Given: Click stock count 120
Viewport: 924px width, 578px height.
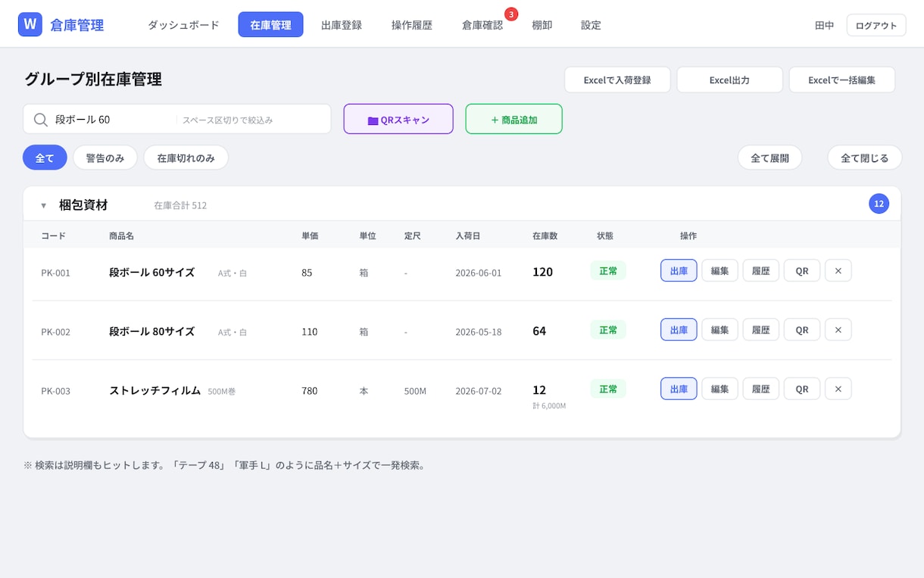Looking at the screenshot, I should pyautogui.click(x=542, y=272).
